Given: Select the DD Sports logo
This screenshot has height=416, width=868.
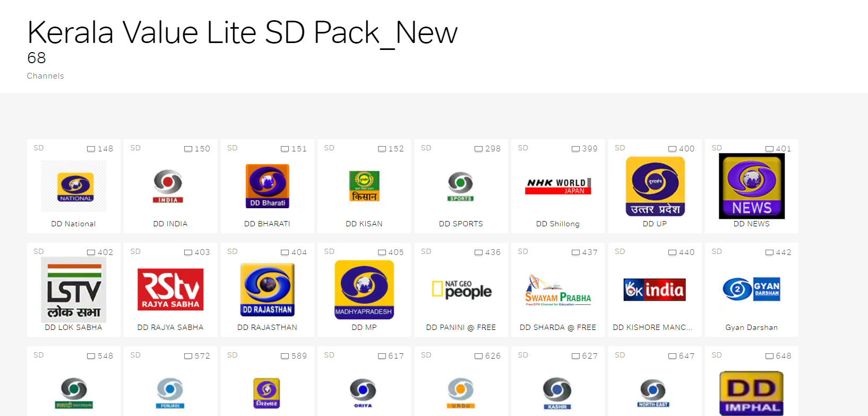Looking at the screenshot, I should (461, 186).
